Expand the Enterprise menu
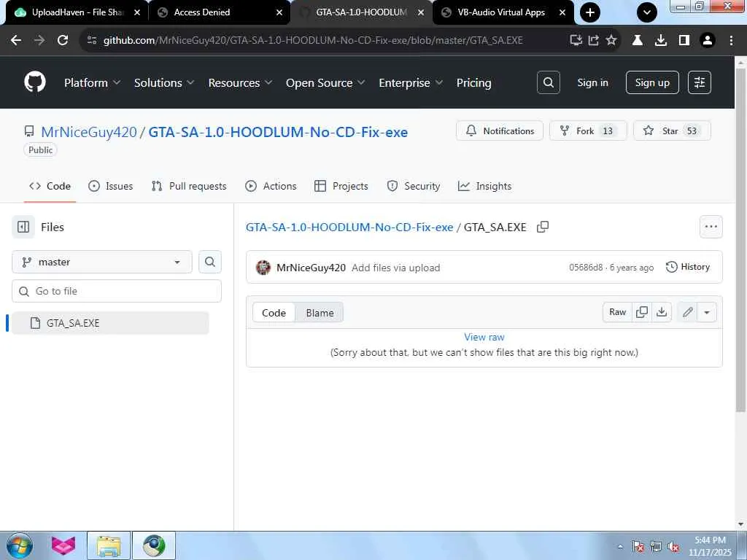 (411, 83)
